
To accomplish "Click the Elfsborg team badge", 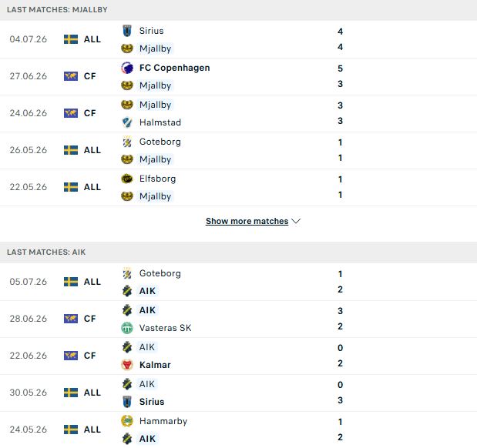I will (127, 179).
